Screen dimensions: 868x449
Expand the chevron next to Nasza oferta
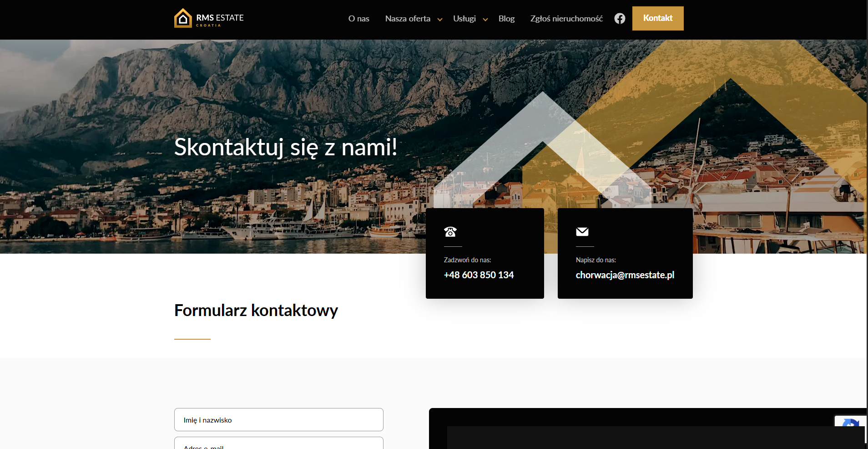[439, 20]
